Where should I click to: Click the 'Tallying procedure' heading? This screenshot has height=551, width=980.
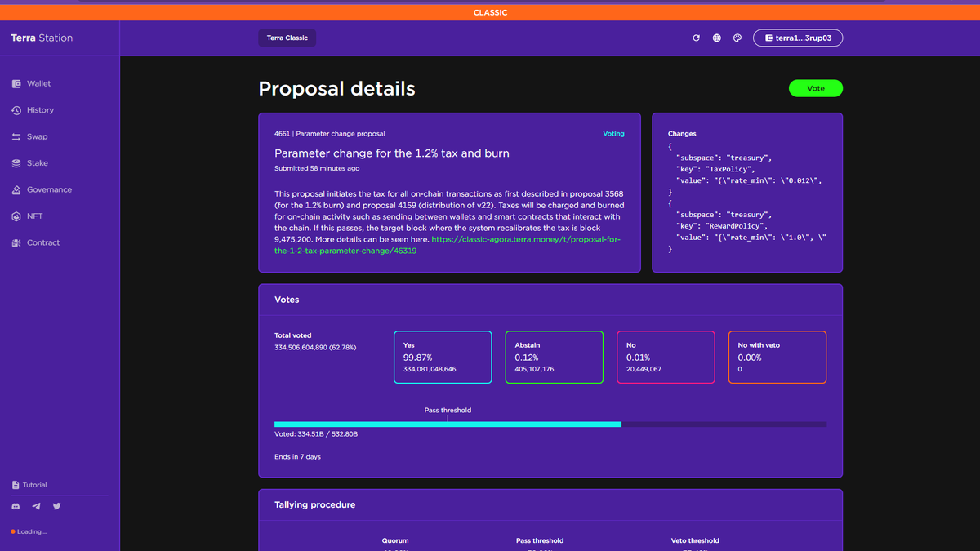click(x=315, y=505)
